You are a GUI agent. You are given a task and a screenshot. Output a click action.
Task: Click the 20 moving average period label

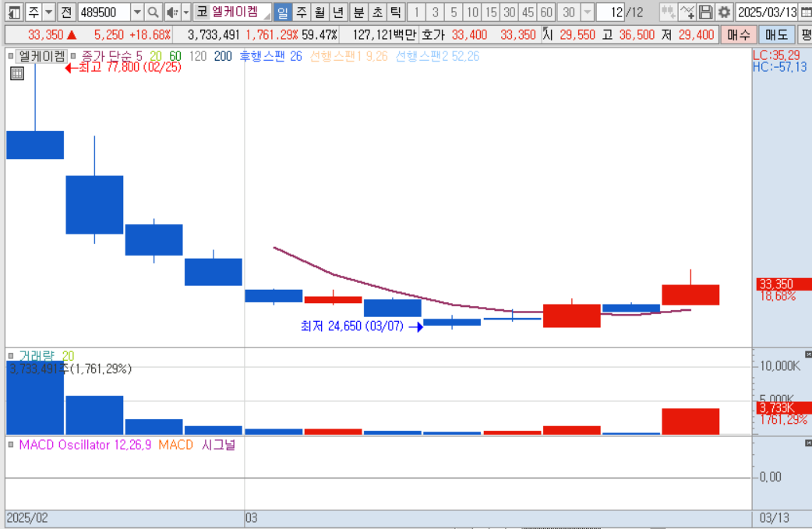pyautogui.click(x=155, y=56)
